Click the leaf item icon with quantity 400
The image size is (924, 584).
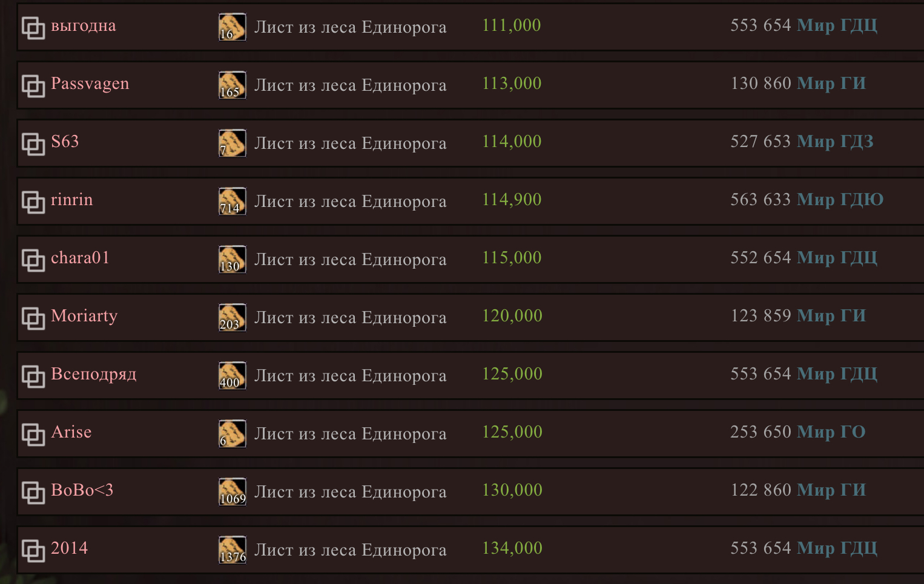(x=233, y=375)
